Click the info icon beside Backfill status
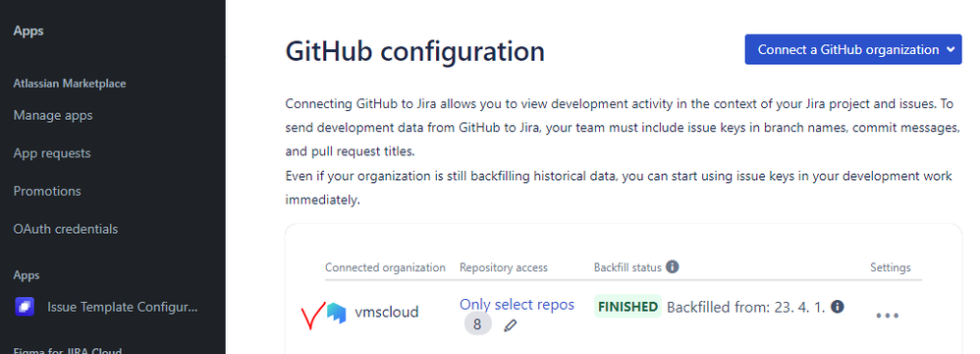 (673, 267)
